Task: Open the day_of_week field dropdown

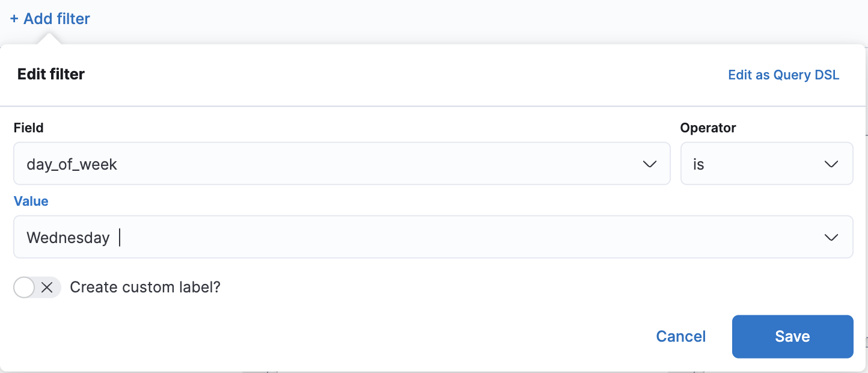Action: pos(341,163)
